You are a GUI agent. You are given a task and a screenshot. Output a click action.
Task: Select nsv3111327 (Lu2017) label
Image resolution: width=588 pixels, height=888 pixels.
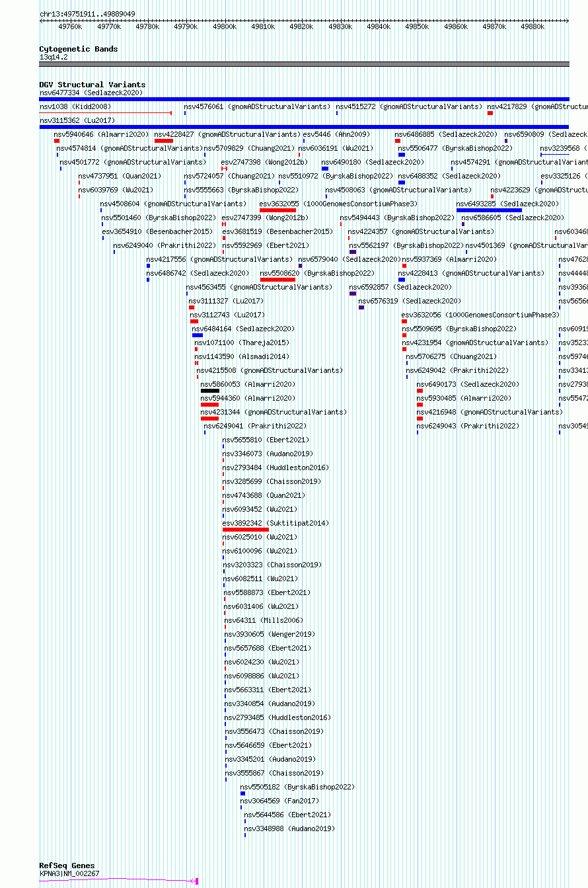227,301
